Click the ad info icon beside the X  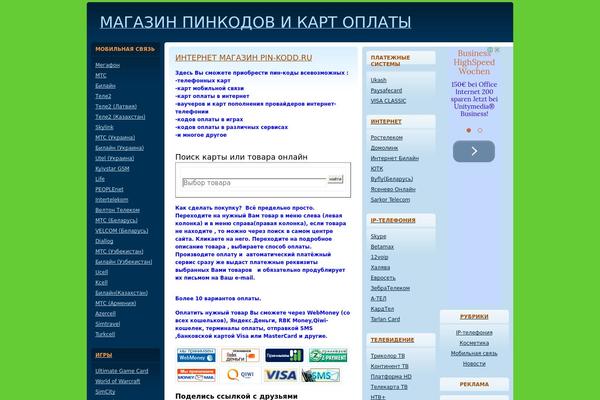490,50
